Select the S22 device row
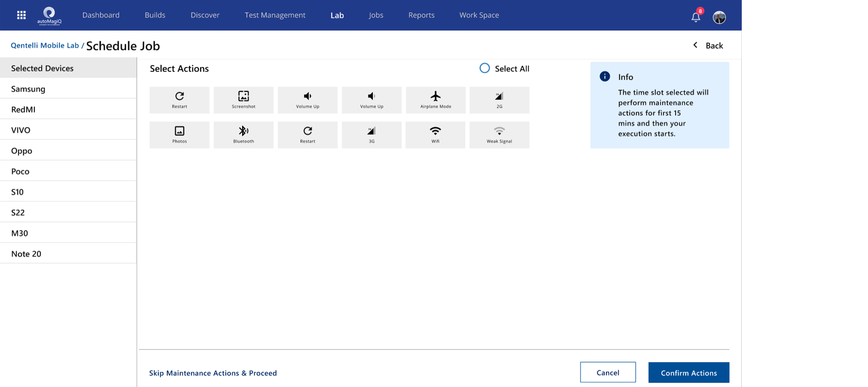868x387 pixels. [x=68, y=212]
